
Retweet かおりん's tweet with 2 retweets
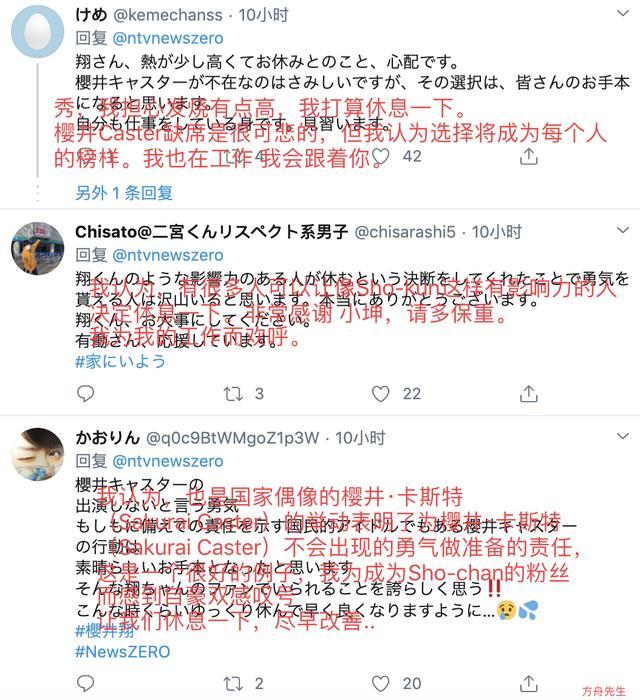click(233, 683)
